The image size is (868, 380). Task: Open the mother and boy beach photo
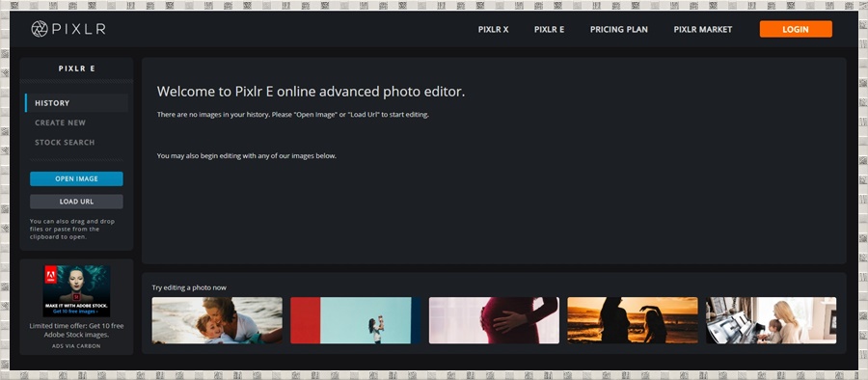click(217, 320)
